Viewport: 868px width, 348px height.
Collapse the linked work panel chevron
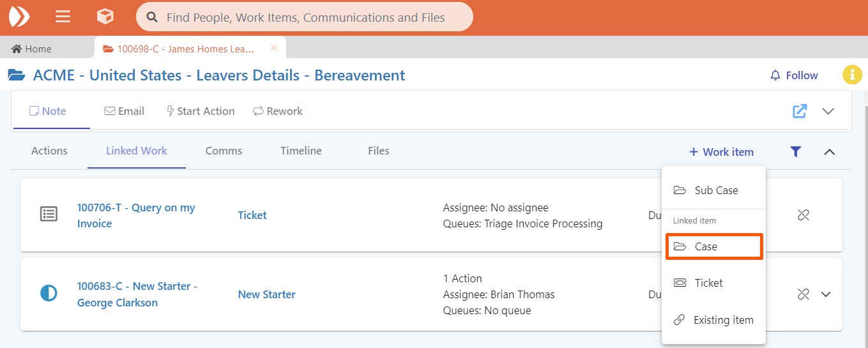click(x=829, y=152)
